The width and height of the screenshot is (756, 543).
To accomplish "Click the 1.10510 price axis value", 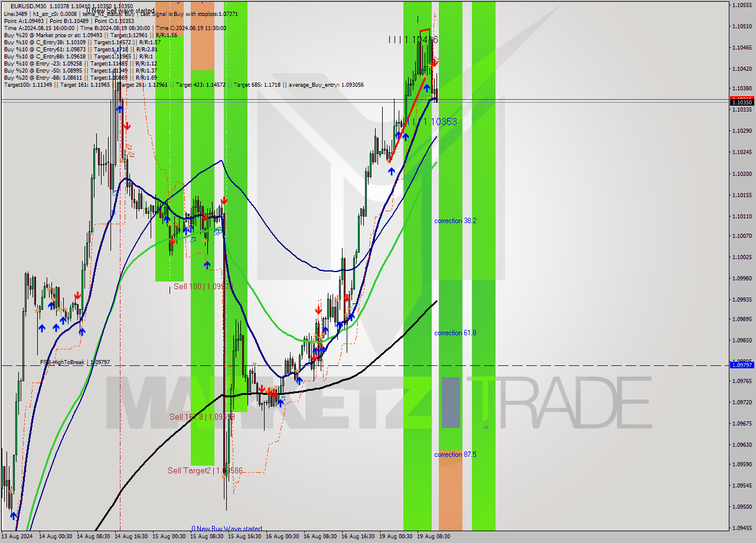I will tap(742, 27).
